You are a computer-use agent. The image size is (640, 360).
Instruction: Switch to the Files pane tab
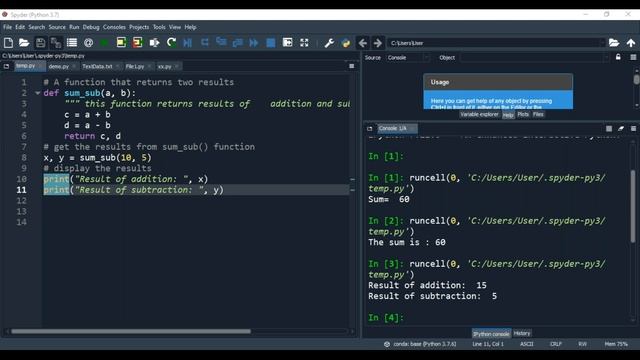tap(538, 114)
